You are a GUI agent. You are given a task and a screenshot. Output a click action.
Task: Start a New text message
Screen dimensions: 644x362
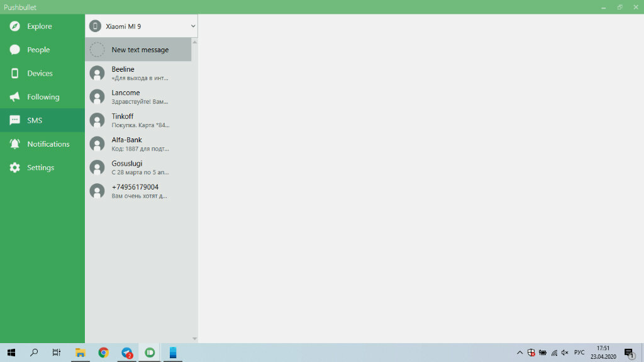[138, 50]
